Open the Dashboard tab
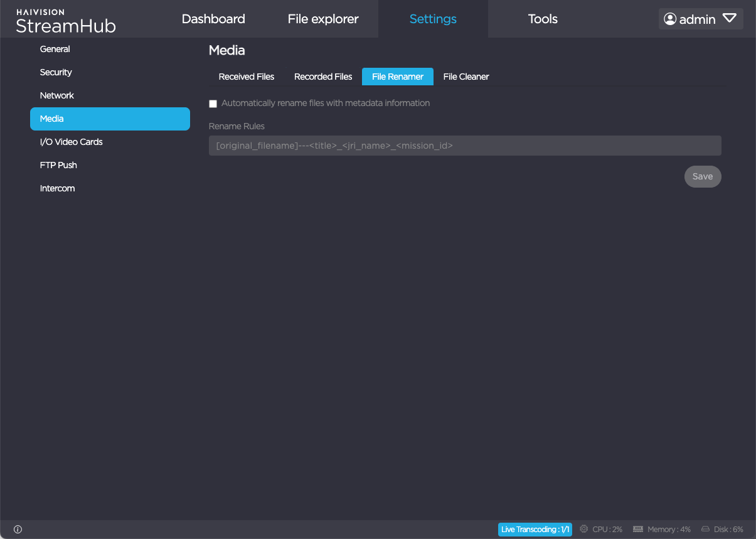The height and width of the screenshot is (539, 756). (213, 19)
